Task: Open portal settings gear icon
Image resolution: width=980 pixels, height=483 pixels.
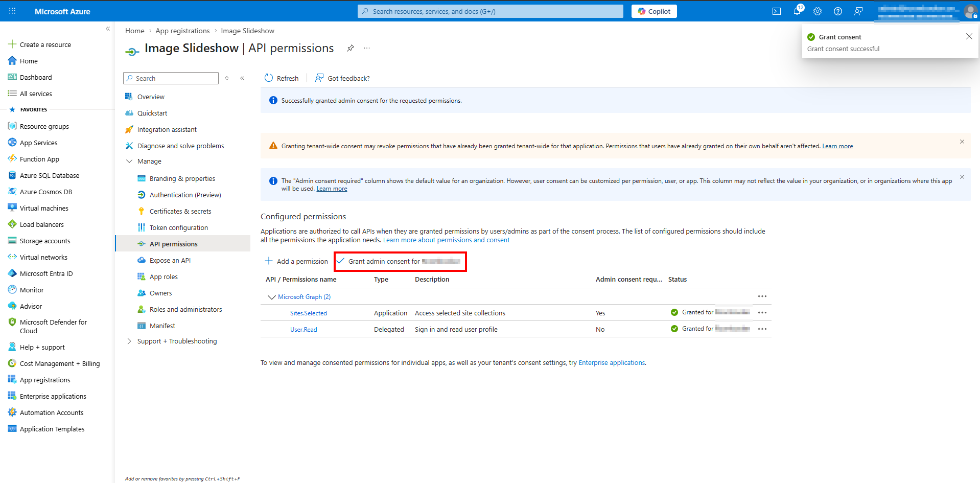Action: 818,11
